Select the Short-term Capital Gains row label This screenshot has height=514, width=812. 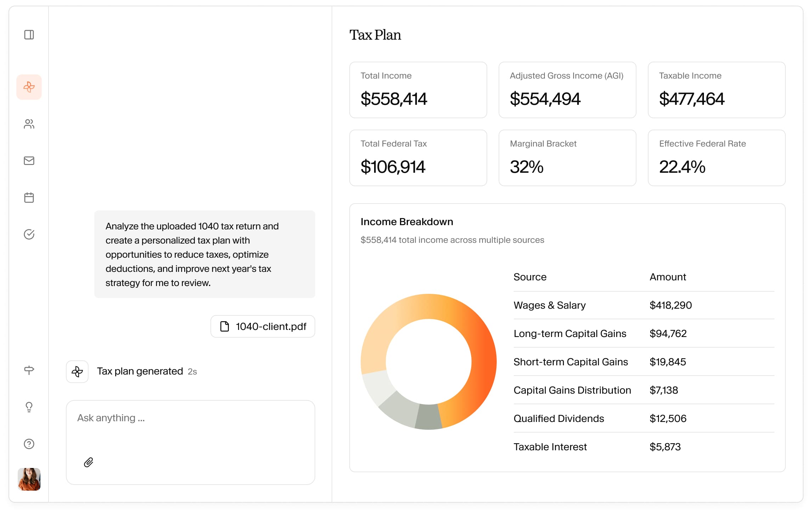[571, 362]
